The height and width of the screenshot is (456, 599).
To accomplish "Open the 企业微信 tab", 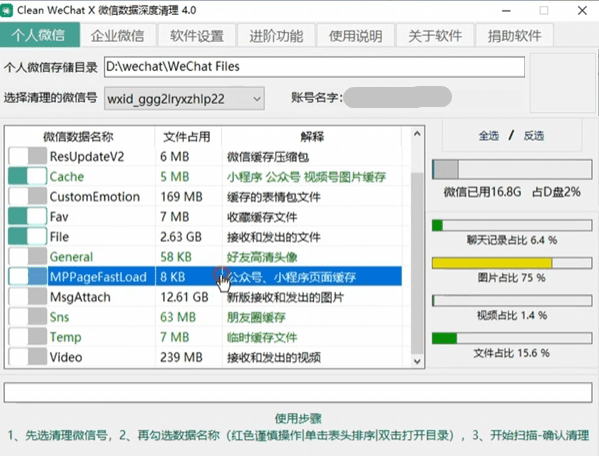I will click(118, 36).
